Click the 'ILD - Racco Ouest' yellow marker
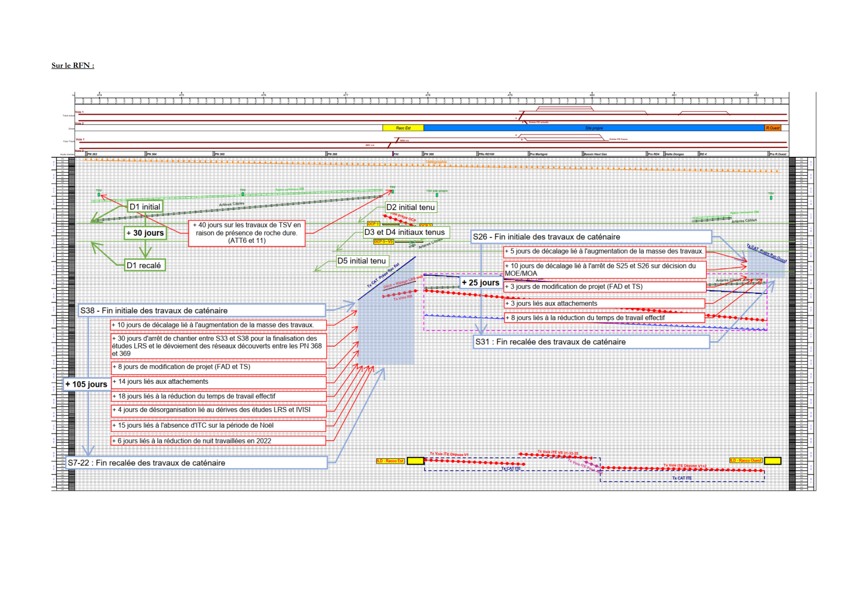868x614 pixels. point(746,460)
